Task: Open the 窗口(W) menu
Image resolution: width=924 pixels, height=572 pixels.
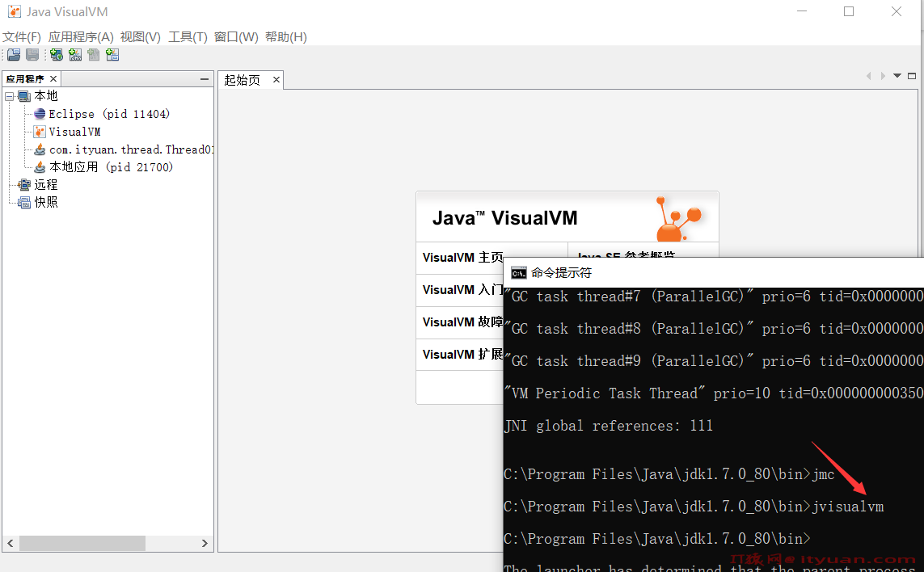Action: pyautogui.click(x=236, y=36)
